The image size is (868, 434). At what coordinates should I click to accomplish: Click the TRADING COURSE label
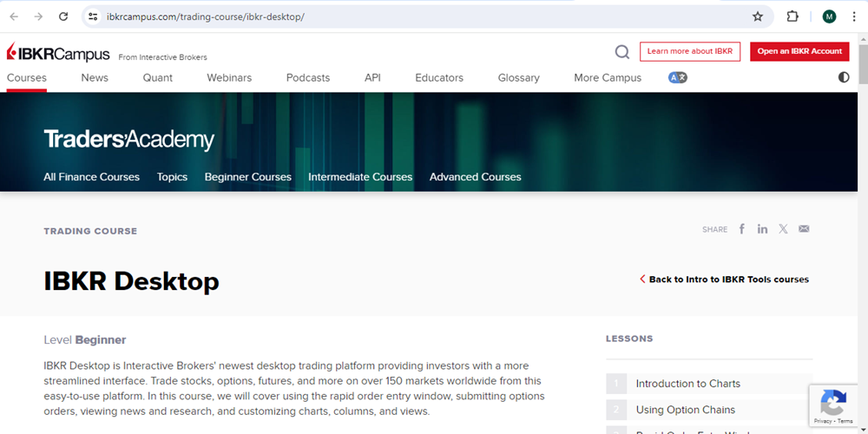pyautogui.click(x=90, y=232)
